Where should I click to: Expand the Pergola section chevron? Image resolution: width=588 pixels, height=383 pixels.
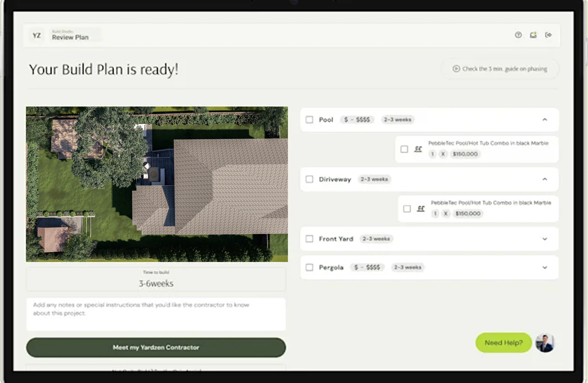545,268
